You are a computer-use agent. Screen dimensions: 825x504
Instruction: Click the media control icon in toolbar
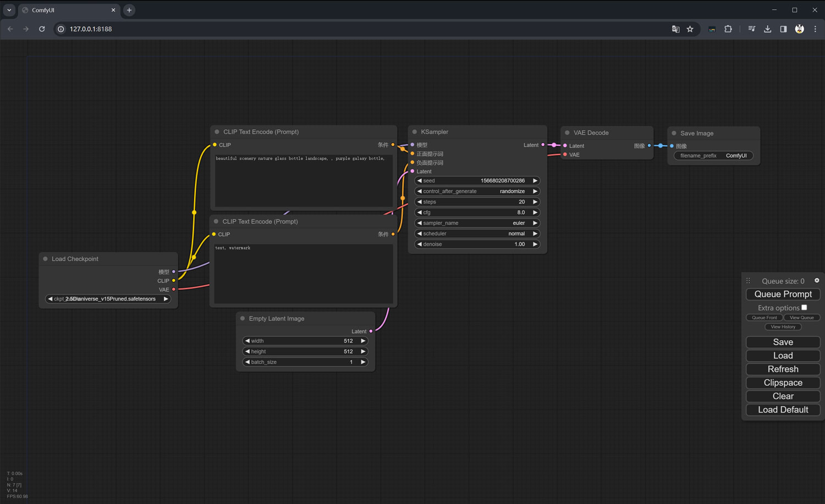point(751,29)
